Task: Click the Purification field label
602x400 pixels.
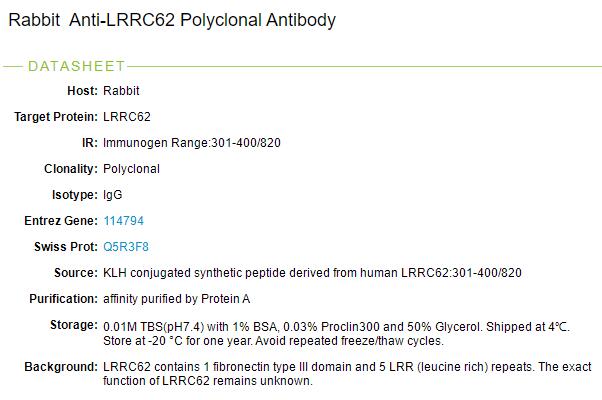Action: tap(63, 299)
